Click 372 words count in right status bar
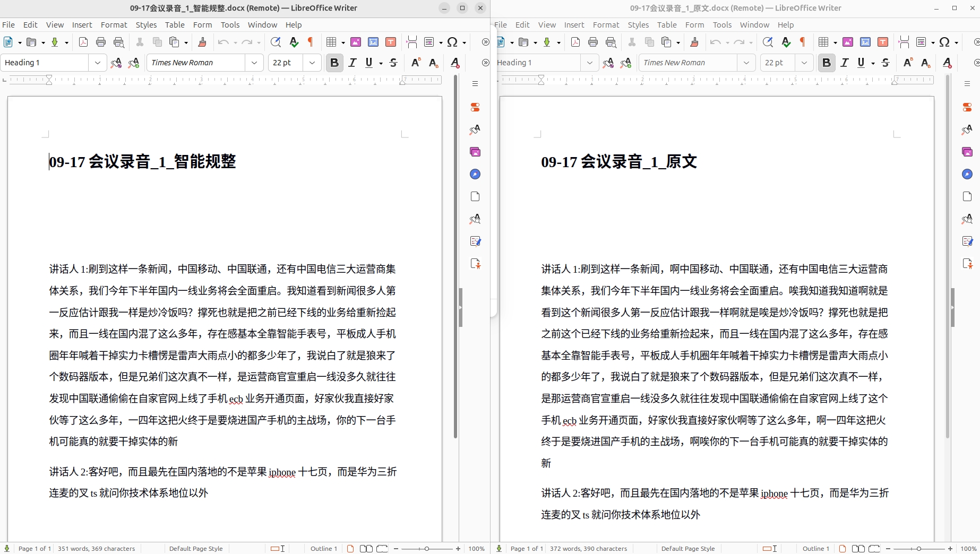Viewport: 980px width, 554px height. point(588,549)
